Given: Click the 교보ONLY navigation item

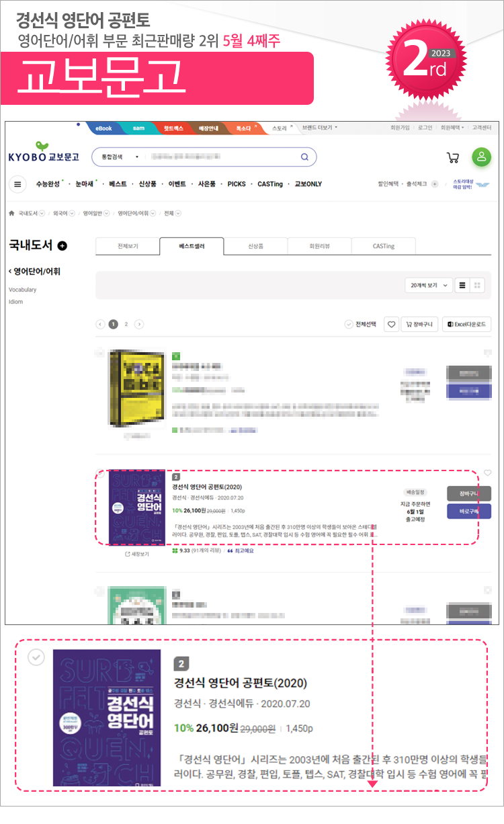Looking at the screenshot, I should pyautogui.click(x=308, y=183).
